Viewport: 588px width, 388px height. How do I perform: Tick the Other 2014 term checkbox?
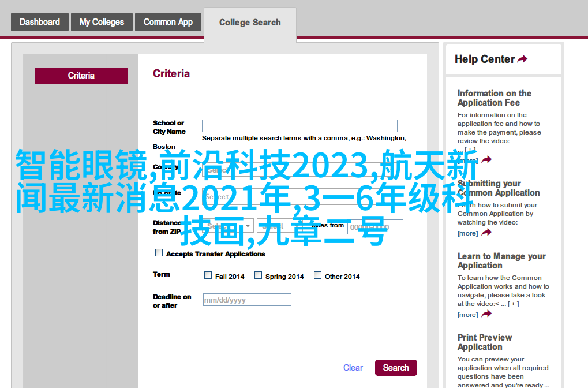pyautogui.click(x=317, y=275)
